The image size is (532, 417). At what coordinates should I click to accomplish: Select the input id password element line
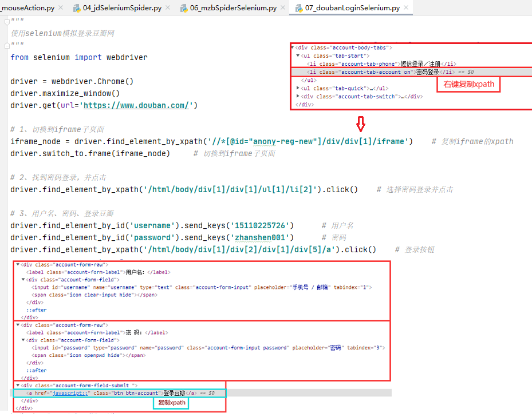pos(208,348)
